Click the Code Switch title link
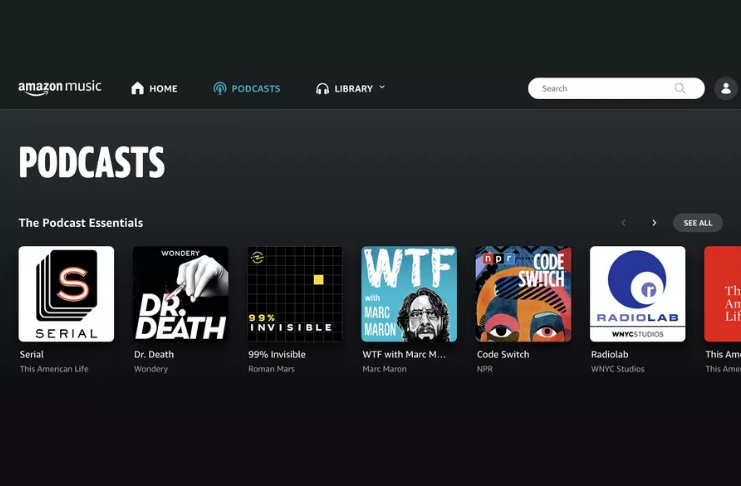The image size is (741, 486). point(503,354)
